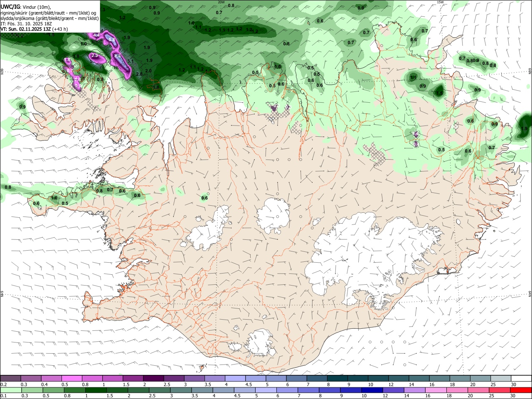
Task: Click the 5.8 snowfall value on the map
Action: [112, 39]
